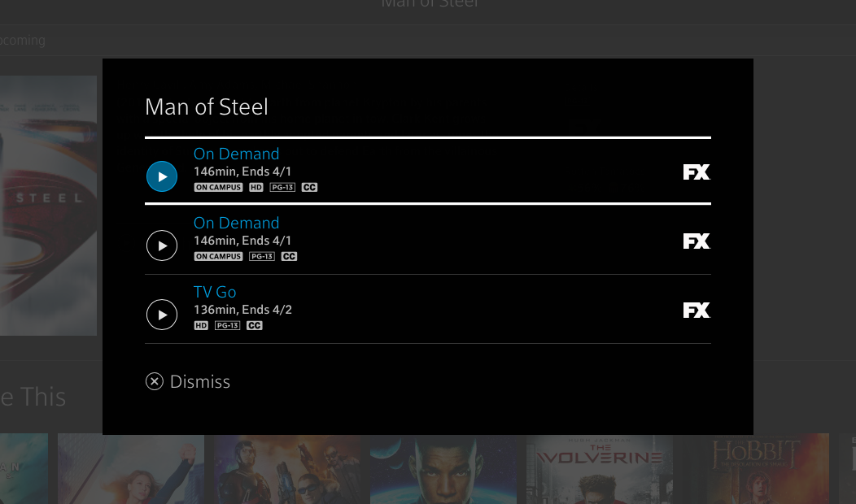Select the first On Demand title link
856x504 pixels.
tap(237, 154)
